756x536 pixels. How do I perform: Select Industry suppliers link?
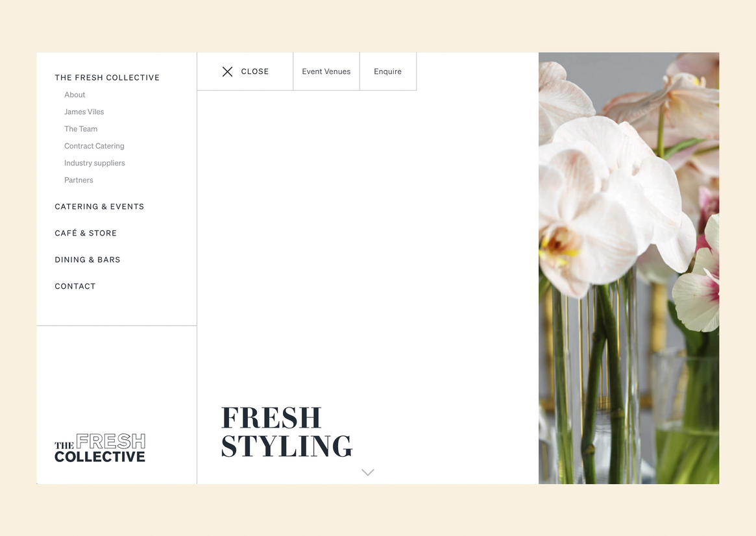click(x=95, y=163)
